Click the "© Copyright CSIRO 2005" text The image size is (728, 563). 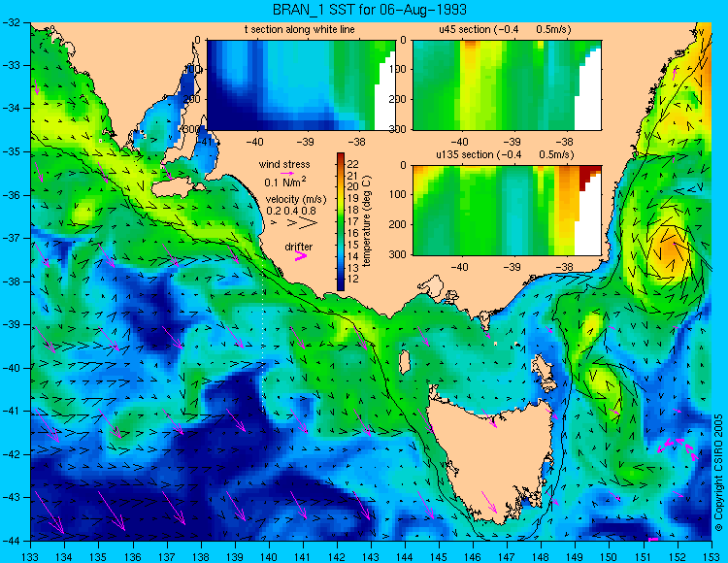[x=718, y=473]
